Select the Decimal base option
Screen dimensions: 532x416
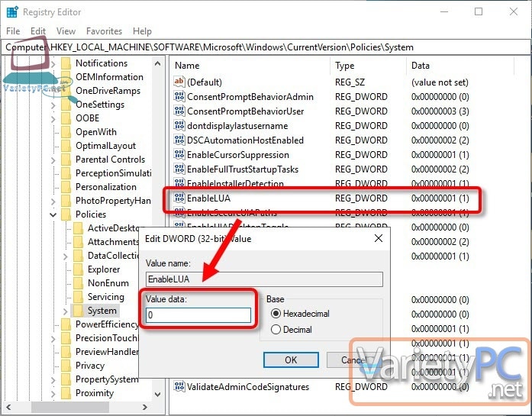pos(292,330)
